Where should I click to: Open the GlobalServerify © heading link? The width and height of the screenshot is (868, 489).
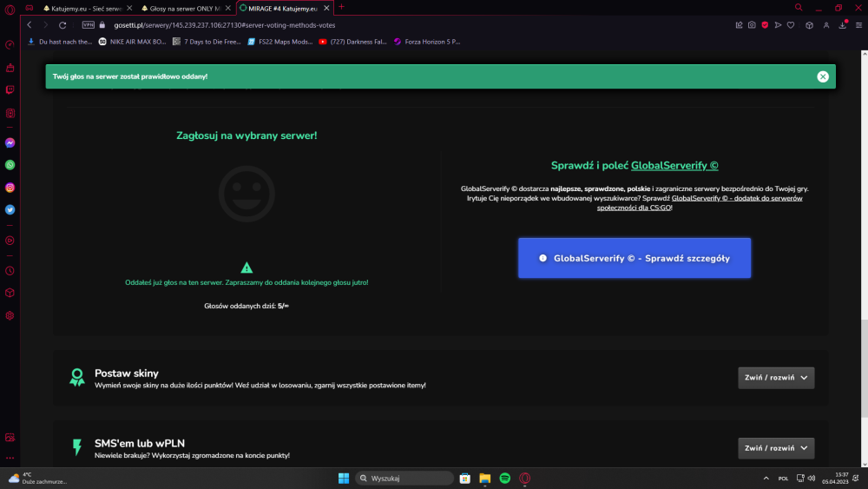[x=674, y=165]
